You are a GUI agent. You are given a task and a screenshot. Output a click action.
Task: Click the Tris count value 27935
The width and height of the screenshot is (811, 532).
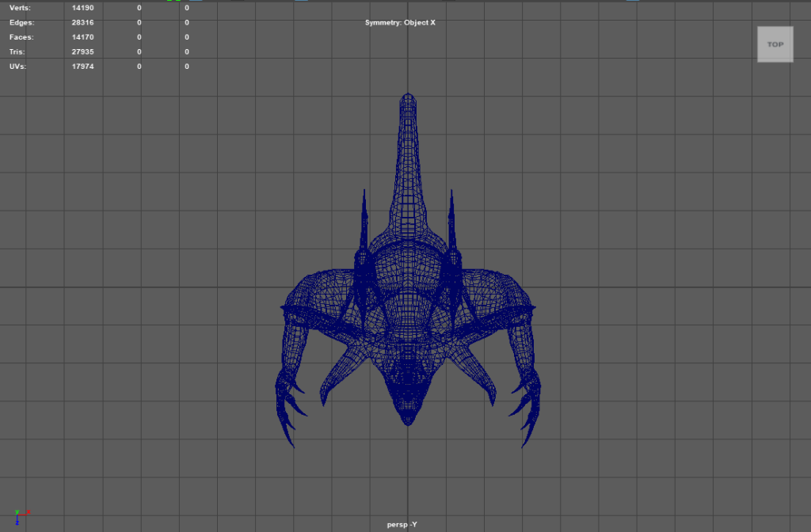point(82,52)
